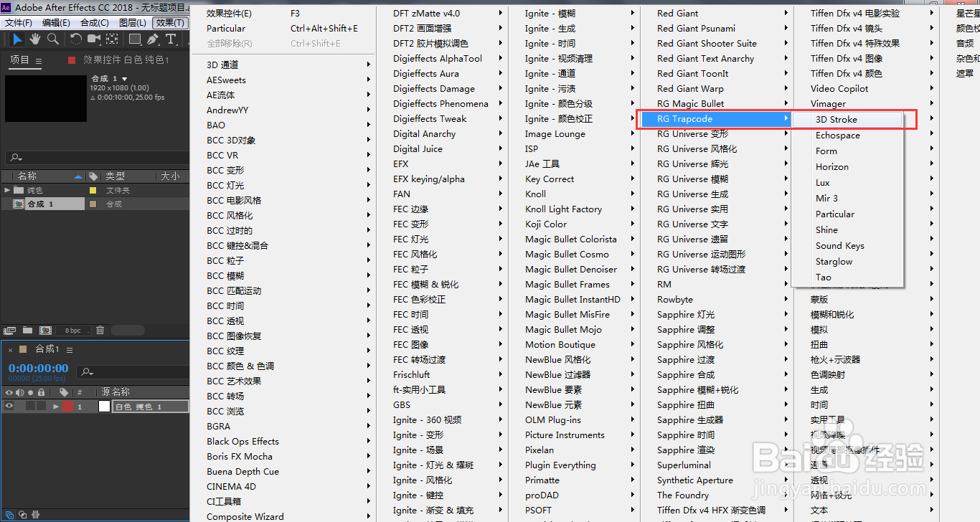The height and width of the screenshot is (522, 980).
Task: Open the timeline search filter dropdown
Action: click(x=88, y=371)
